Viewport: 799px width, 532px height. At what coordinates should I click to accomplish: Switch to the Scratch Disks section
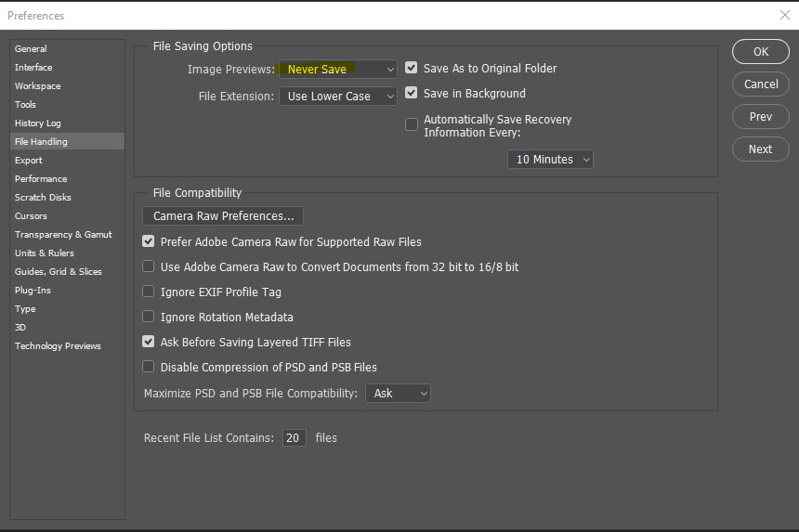point(43,197)
